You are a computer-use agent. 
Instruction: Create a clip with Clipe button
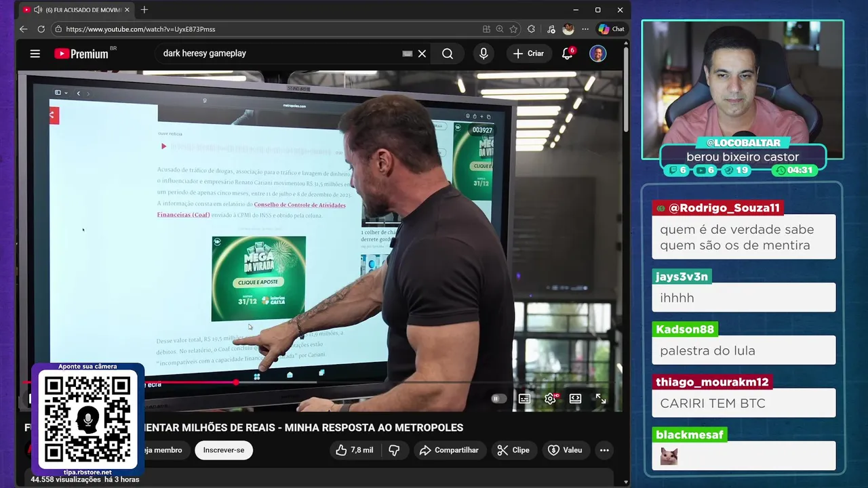tap(513, 450)
